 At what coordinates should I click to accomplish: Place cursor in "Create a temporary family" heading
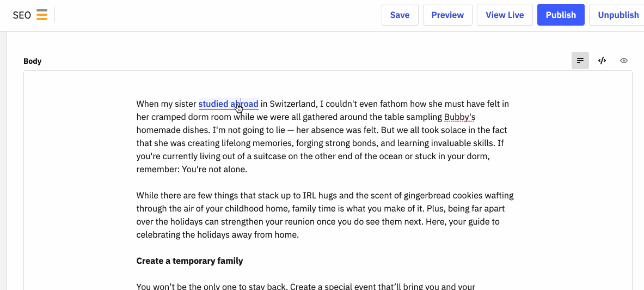[x=189, y=261]
